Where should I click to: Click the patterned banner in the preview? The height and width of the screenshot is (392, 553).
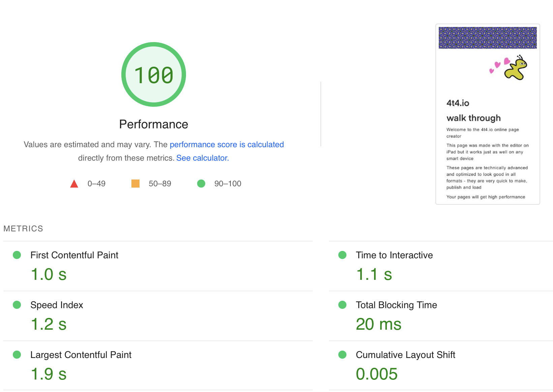coord(488,38)
